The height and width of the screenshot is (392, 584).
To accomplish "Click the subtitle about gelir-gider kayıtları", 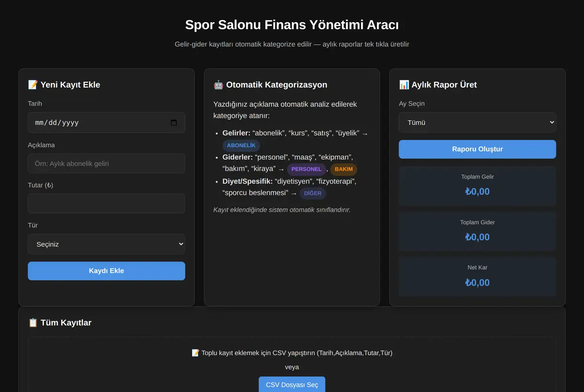I will click(x=292, y=44).
